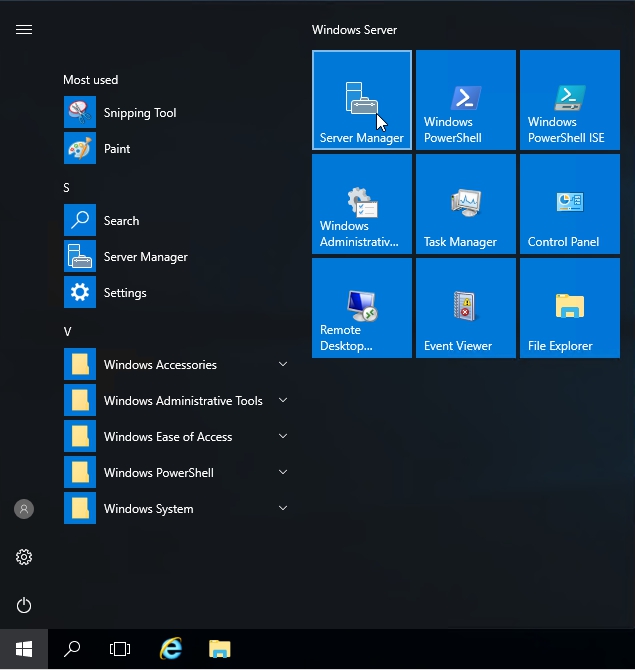Viewport: 635px width, 670px height.
Task: Open Internet Explorer from the taskbar
Action: pos(171,649)
